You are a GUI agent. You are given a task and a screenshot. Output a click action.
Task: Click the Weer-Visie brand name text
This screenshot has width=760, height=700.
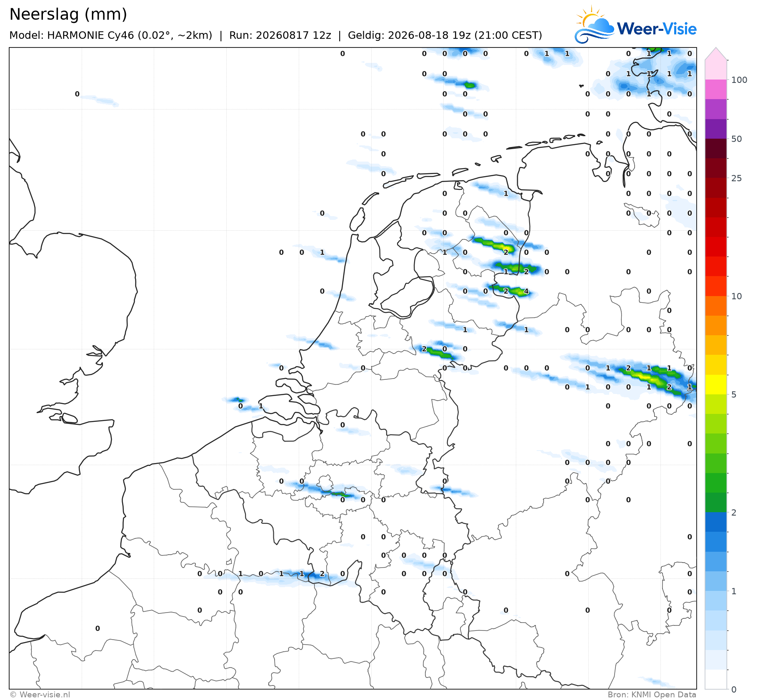pos(657,29)
